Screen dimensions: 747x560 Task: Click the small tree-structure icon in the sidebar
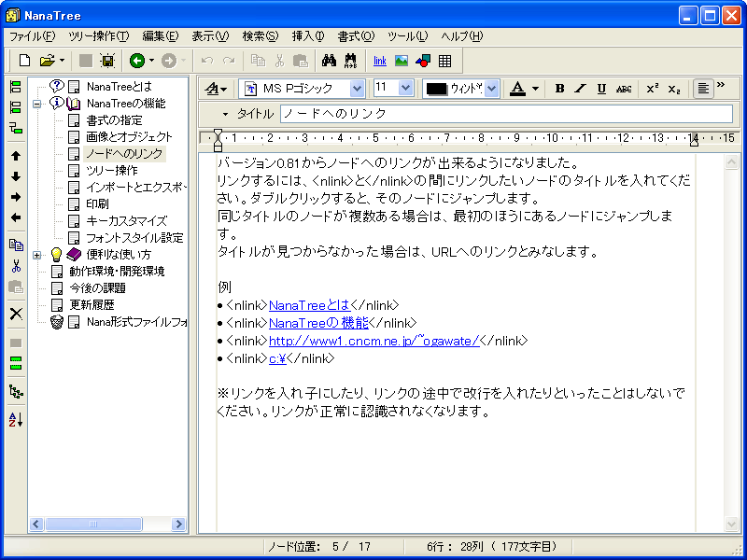pyautogui.click(x=16, y=391)
